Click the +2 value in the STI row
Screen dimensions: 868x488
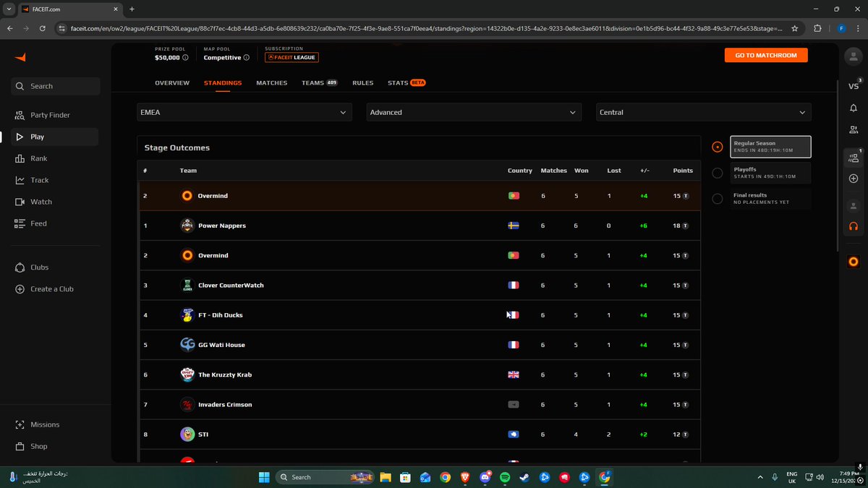[x=644, y=435]
